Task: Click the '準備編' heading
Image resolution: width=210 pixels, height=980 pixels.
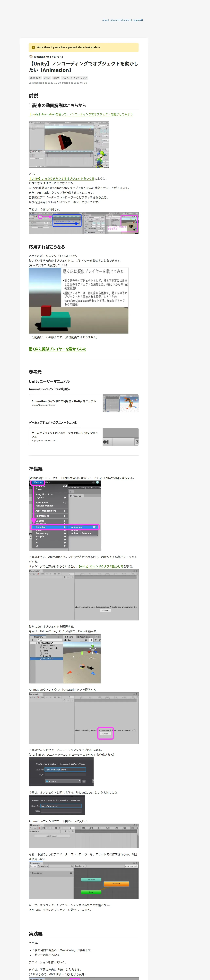Action: pyautogui.click(x=36, y=469)
